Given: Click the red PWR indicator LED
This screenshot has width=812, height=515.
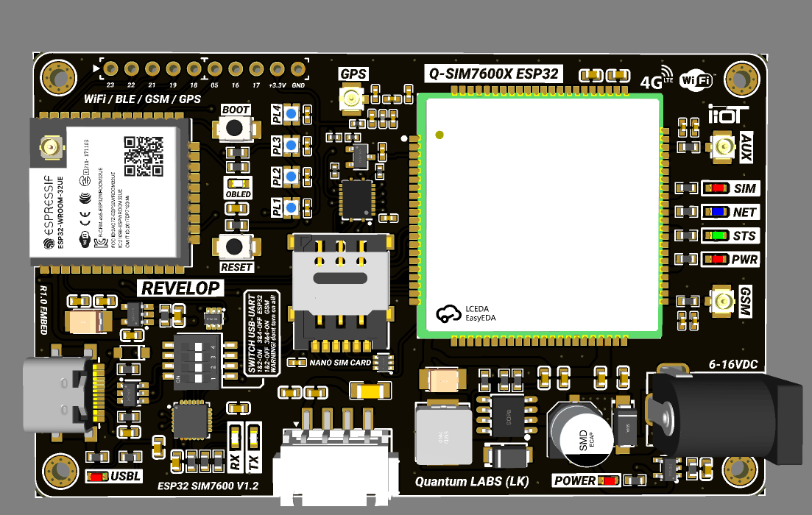Looking at the screenshot, I should [x=717, y=259].
